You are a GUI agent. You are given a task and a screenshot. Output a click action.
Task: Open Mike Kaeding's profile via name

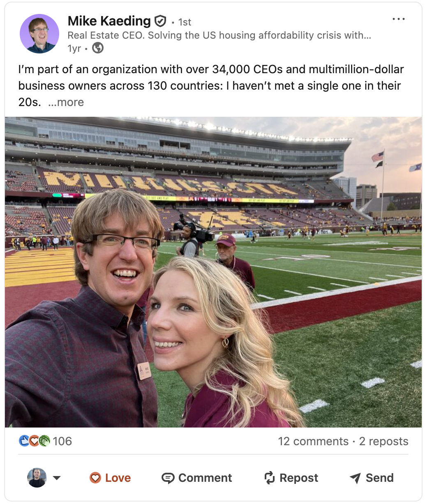pos(109,21)
